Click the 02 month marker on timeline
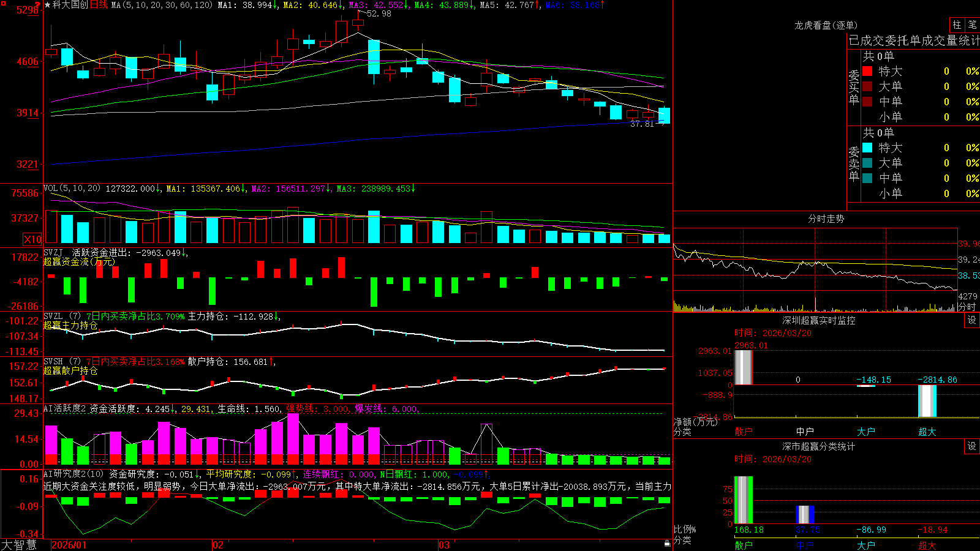The width and height of the screenshot is (980, 551). (218, 545)
